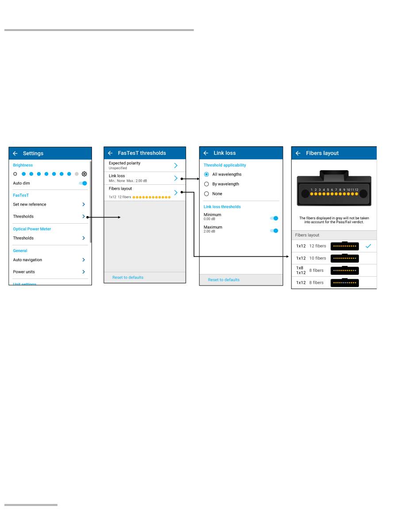Viewport: 420px width, 522px height.
Task: Select All wavelengths radio button
Action: pyautogui.click(x=206, y=175)
